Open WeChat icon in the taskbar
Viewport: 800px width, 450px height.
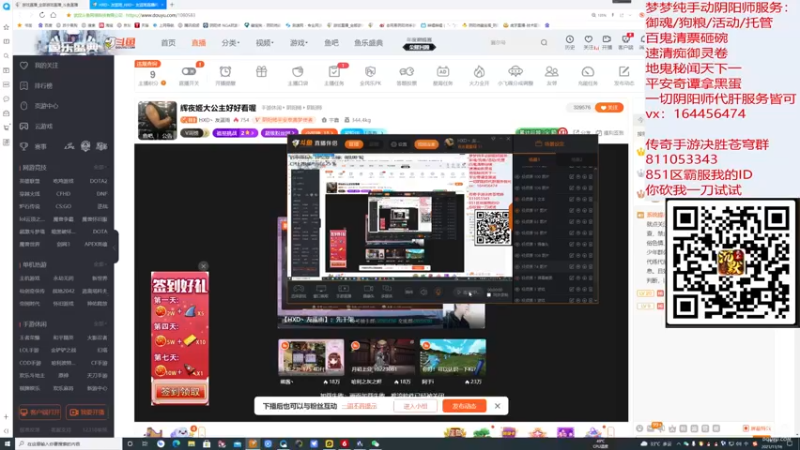pos(375,444)
